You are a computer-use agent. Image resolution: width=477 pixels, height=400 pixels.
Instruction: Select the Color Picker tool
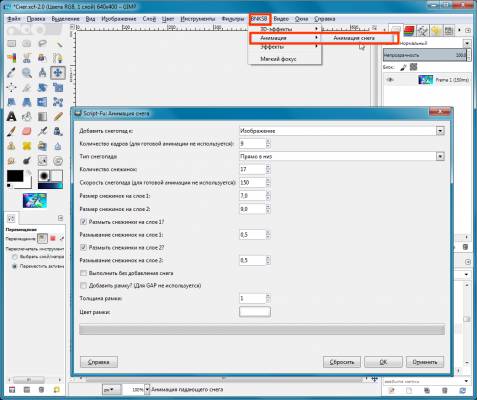pyautogui.click(x=12, y=73)
